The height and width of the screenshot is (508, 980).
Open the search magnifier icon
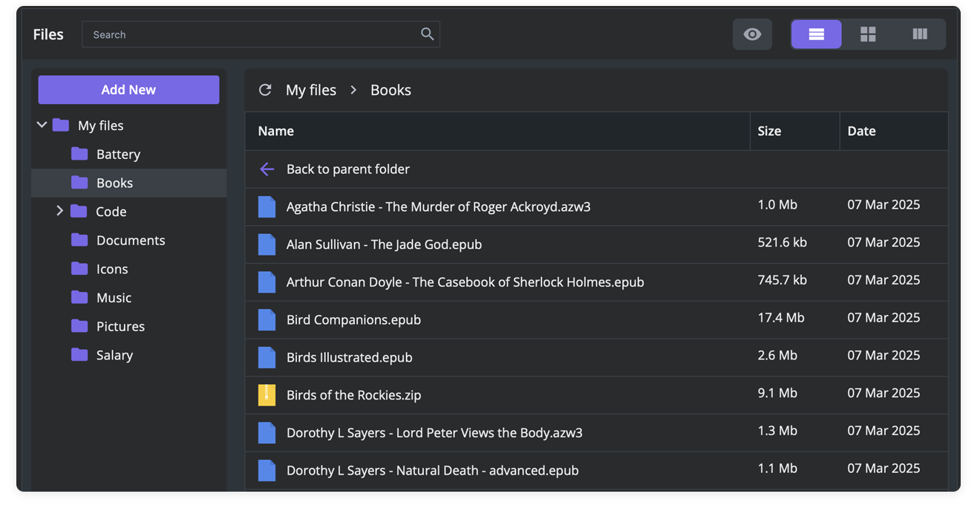(427, 34)
